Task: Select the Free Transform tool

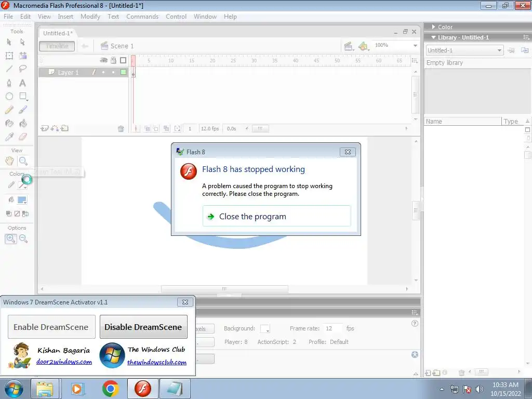Action: [x=9, y=56]
